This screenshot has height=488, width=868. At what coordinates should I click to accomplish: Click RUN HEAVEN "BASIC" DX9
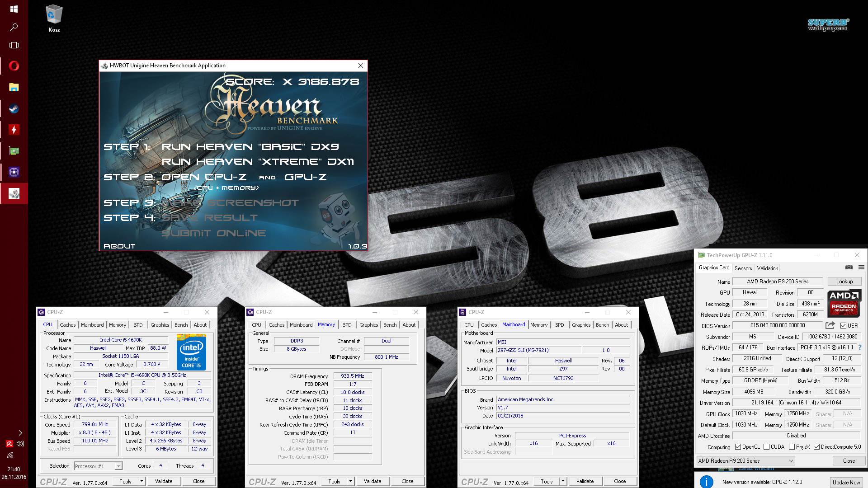(250, 147)
